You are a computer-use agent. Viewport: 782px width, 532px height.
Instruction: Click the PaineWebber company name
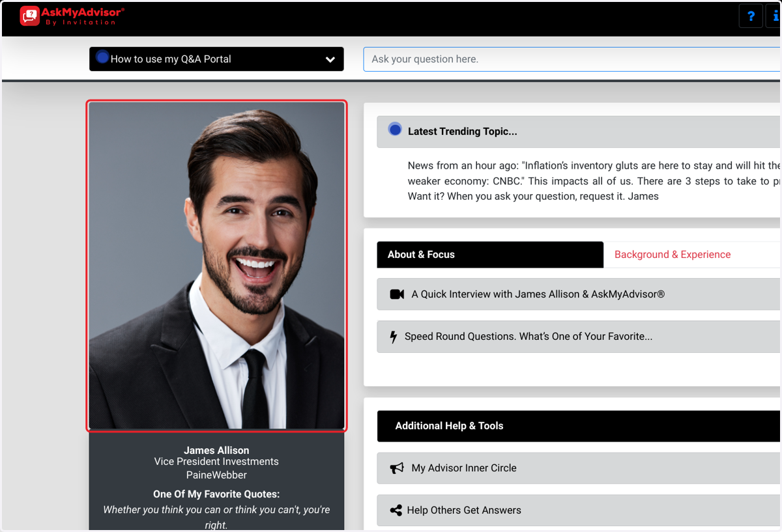coord(216,475)
